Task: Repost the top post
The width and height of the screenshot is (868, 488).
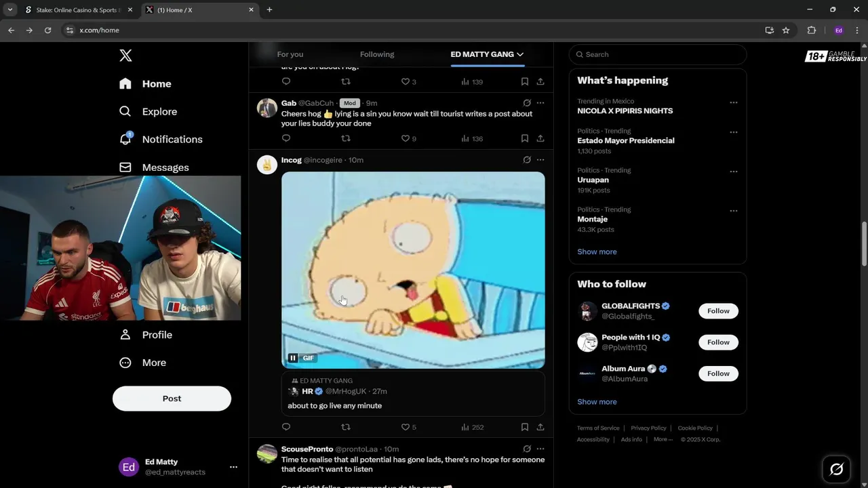Action: click(346, 81)
